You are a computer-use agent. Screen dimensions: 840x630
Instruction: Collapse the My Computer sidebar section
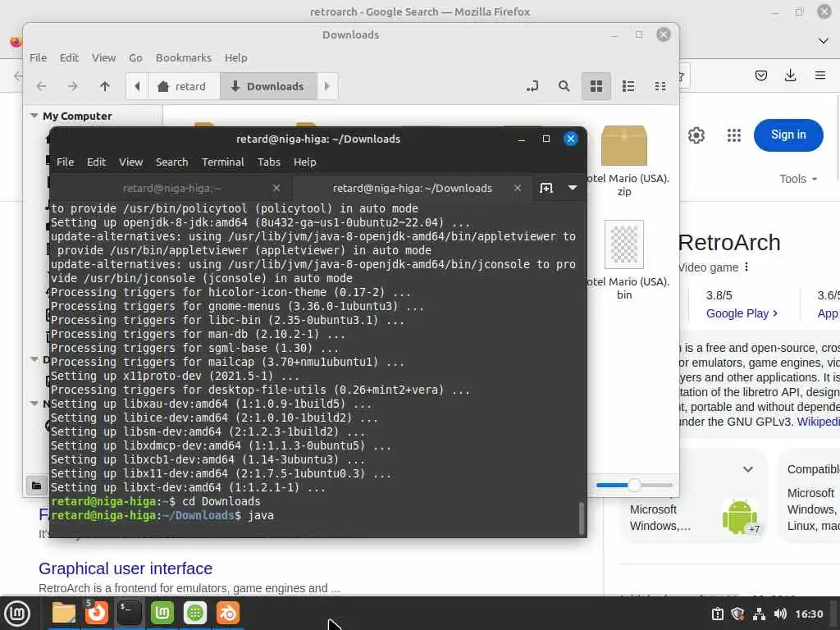[34, 116]
